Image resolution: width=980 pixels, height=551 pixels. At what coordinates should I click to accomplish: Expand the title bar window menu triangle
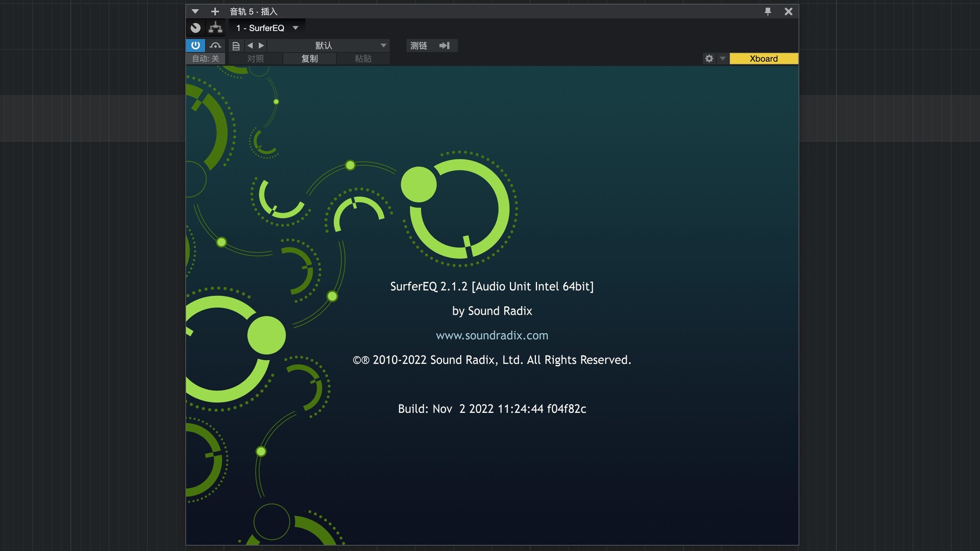pyautogui.click(x=195, y=11)
